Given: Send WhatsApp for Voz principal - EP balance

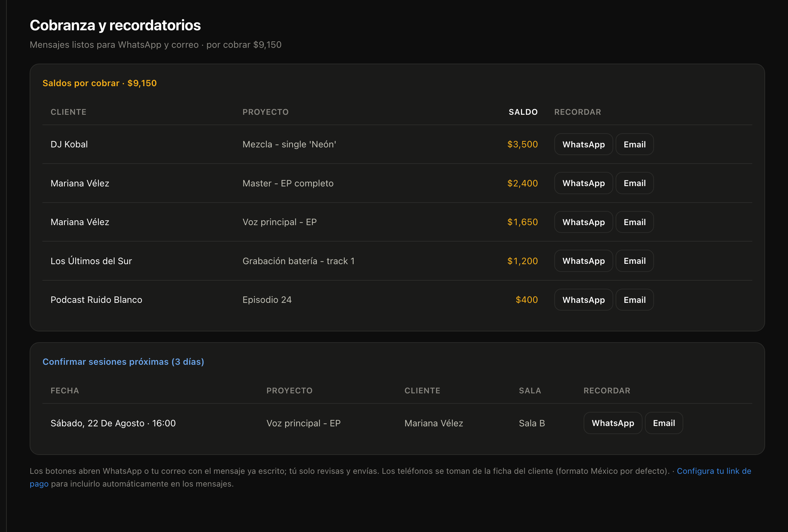Looking at the screenshot, I should [583, 222].
